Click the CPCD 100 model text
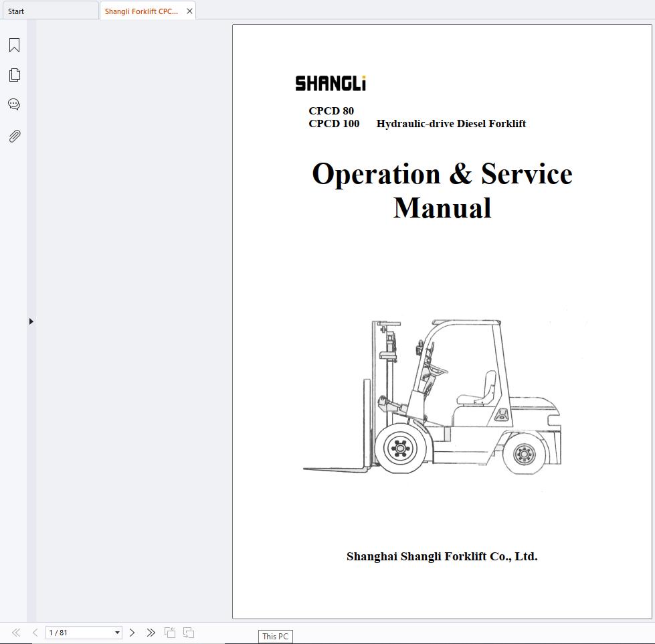 pos(334,124)
